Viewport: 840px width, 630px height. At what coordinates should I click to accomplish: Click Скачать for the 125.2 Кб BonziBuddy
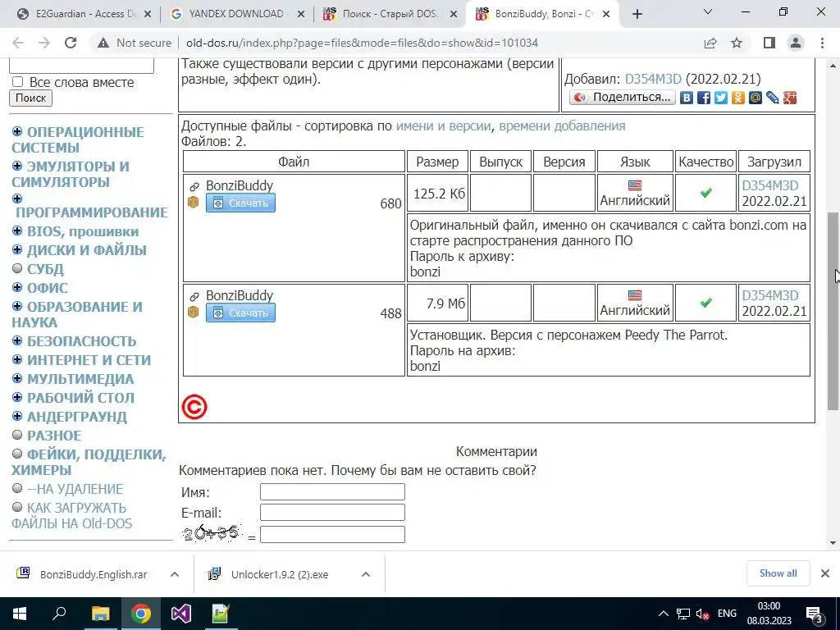[240, 203]
